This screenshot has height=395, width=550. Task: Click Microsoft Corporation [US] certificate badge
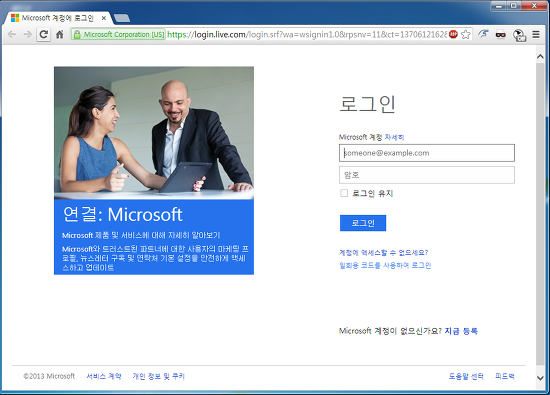pyautogui.click(x=119, y=34)
